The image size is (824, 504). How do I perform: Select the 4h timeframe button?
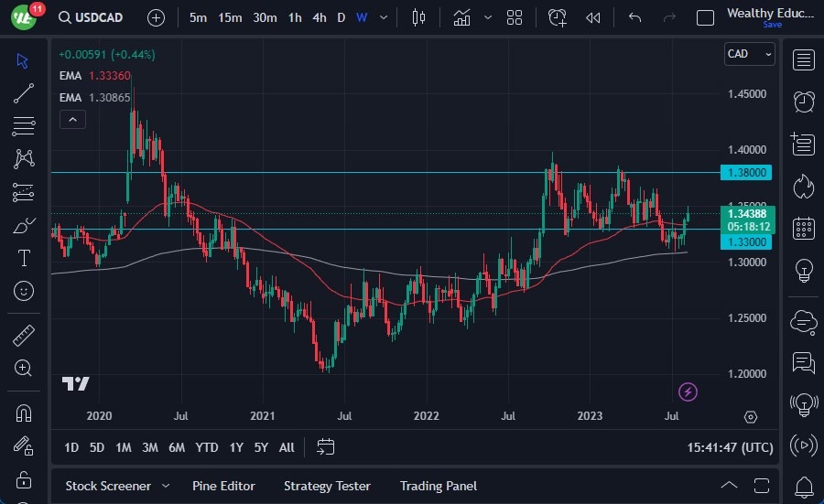(x=319, y=17)
